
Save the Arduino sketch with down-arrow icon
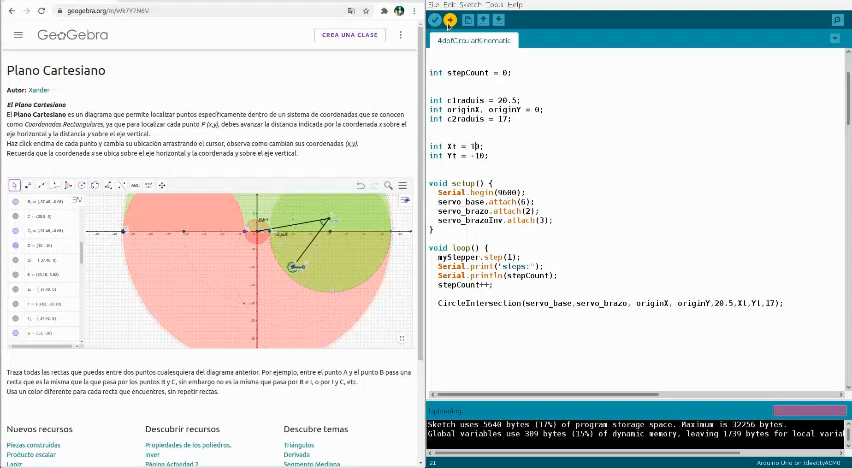pyautogui.click(x=498, y=20)
